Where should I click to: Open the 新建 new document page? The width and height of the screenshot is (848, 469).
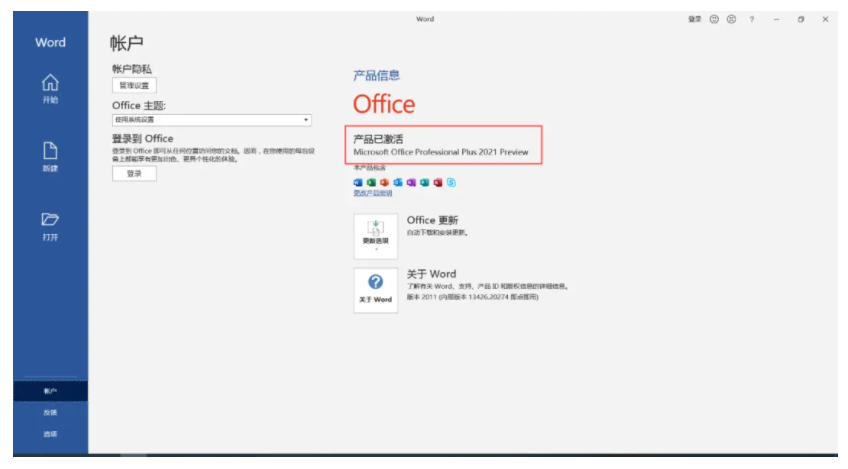(x=50, y=157)
